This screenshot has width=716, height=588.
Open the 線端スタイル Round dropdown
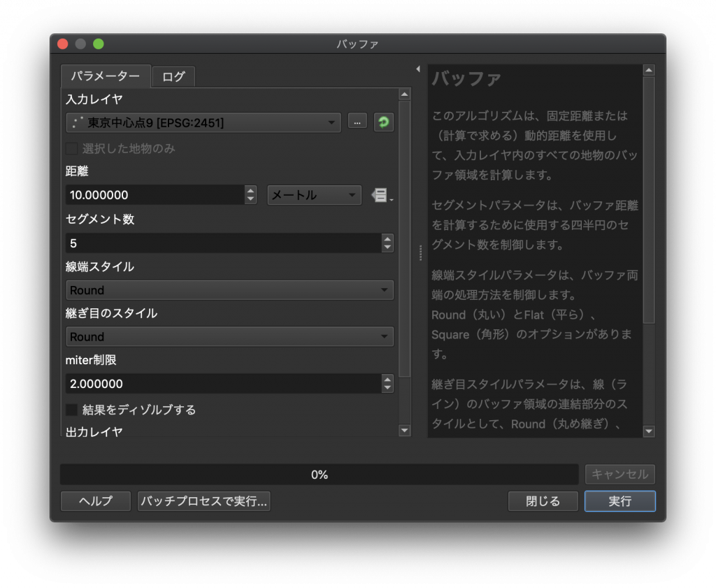coord(229,290)
